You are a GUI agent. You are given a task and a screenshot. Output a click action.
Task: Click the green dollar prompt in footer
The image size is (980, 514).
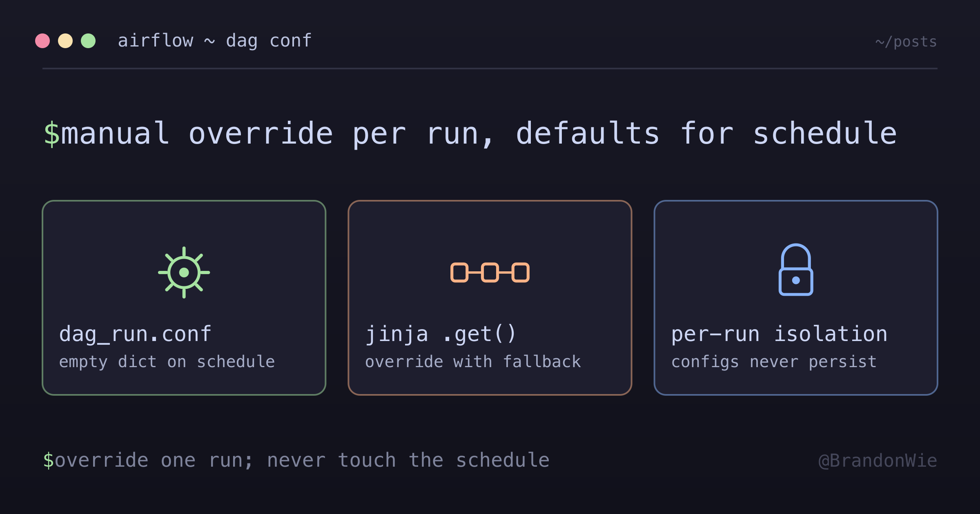coord(49,460)
